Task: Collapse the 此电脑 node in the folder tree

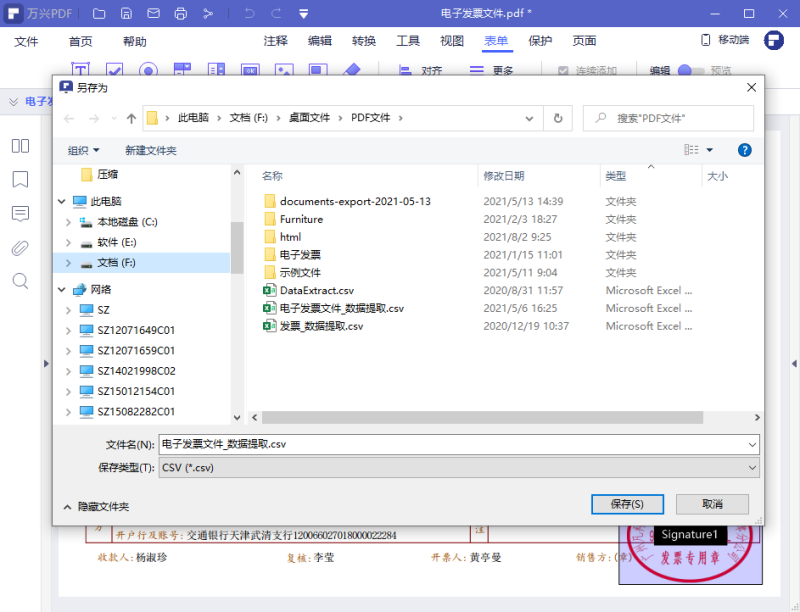Action: click(x=62, y=200)
